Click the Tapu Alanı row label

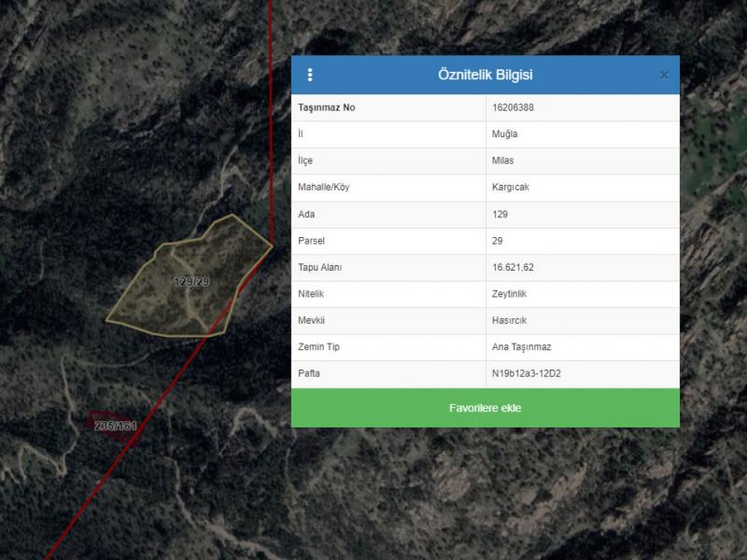pos(320,267)
